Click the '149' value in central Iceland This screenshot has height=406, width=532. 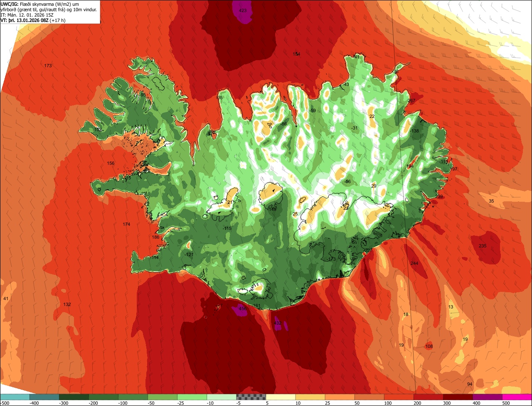pos(273,209)
